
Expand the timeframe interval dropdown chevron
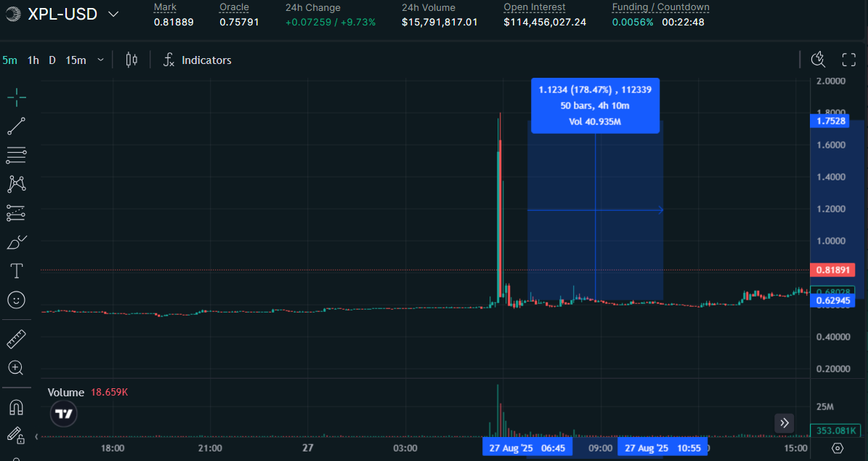coord(100,60)
